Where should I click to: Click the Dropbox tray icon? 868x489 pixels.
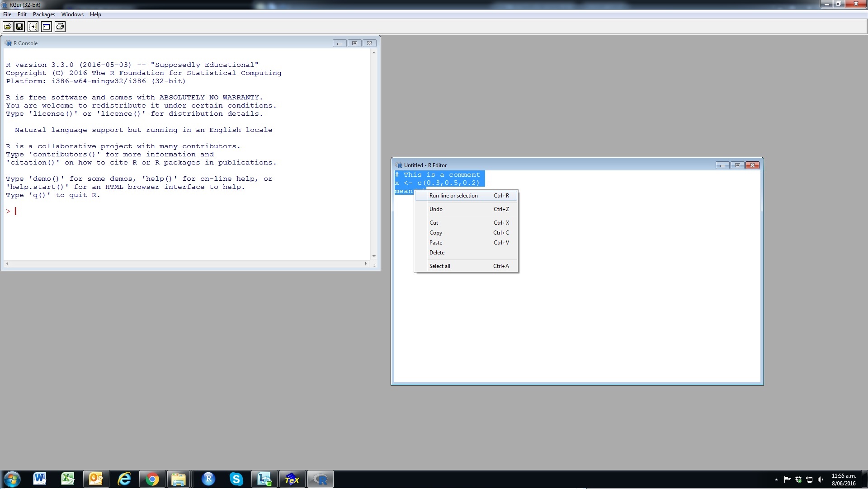[798, 480]
